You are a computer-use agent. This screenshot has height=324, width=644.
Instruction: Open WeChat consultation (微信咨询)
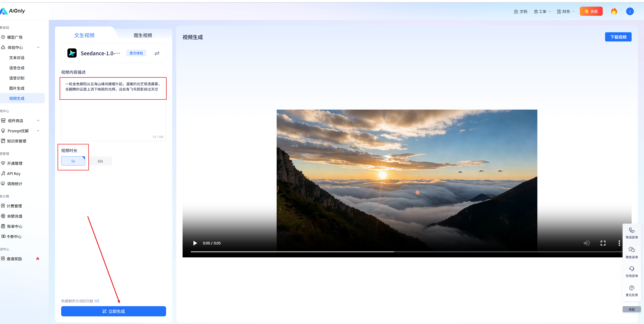coord(631,252)
